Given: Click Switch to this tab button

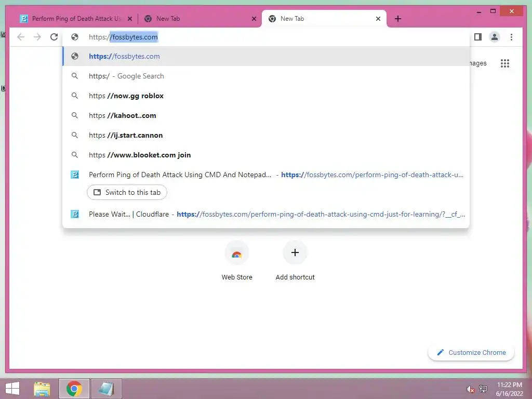Looking at the screenshot, I should pyautogui.click(x=127, y=192).
